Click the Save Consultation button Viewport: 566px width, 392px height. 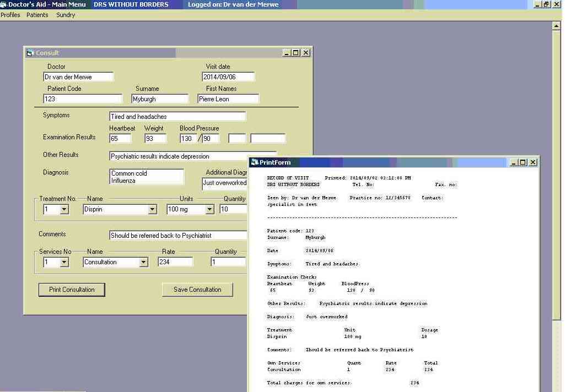coord(197,290)
